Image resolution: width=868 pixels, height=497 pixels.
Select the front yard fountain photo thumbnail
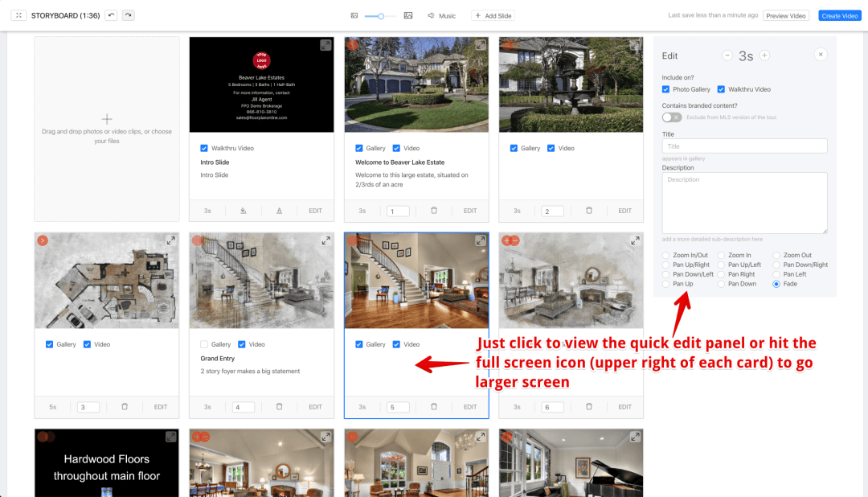[x=571, y=84]
